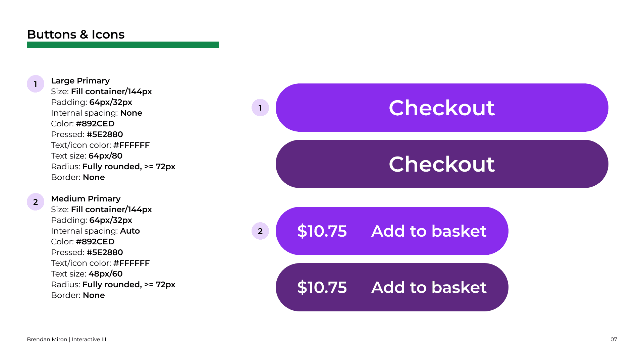Click number 2 badge left of Add to basket
The image size is (644, 362).
pyautogui.click(x=260, y=231)
